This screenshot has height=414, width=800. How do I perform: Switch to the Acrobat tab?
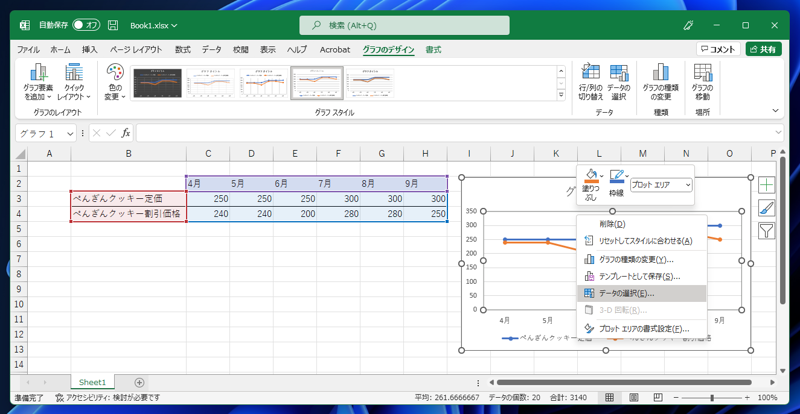click(335, 50)
